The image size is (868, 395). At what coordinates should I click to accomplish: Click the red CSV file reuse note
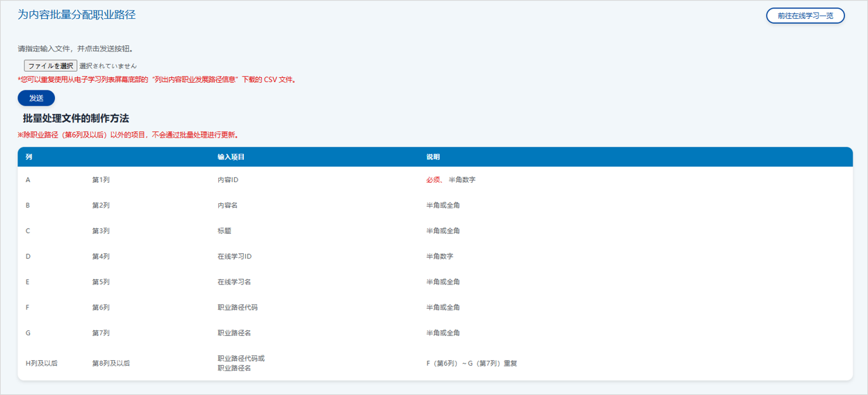[158, 80]
